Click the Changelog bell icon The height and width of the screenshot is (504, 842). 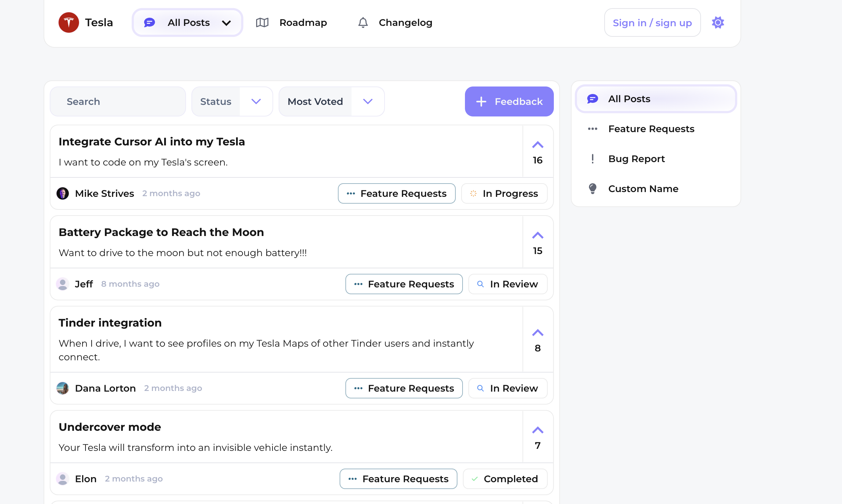[x=363, y=22]
